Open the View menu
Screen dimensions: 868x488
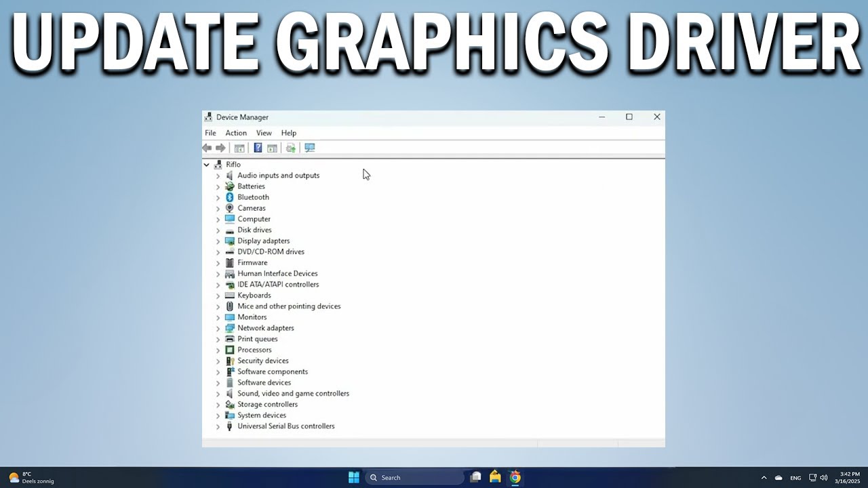[264, 133]
